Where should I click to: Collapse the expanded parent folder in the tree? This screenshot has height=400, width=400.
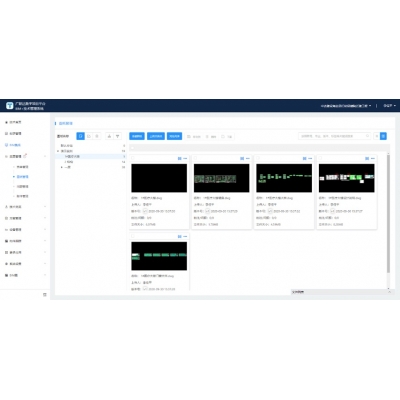pos(58,151)
